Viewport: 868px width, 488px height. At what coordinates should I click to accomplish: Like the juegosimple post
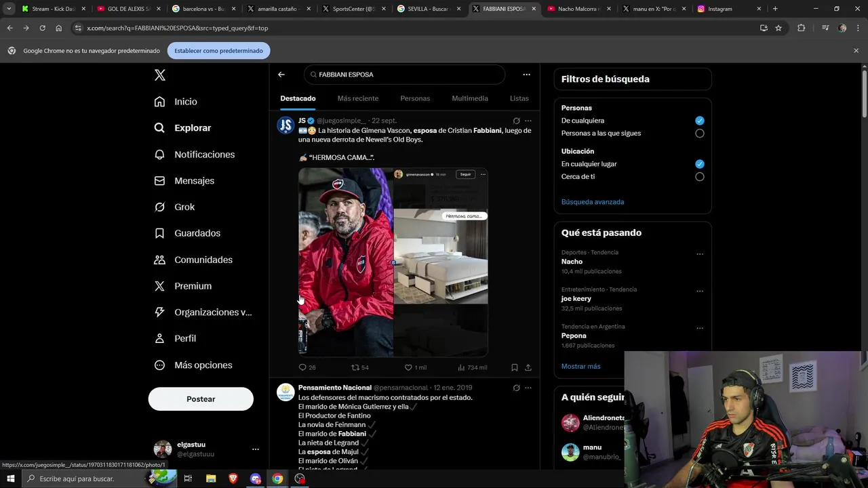[415, 367]
